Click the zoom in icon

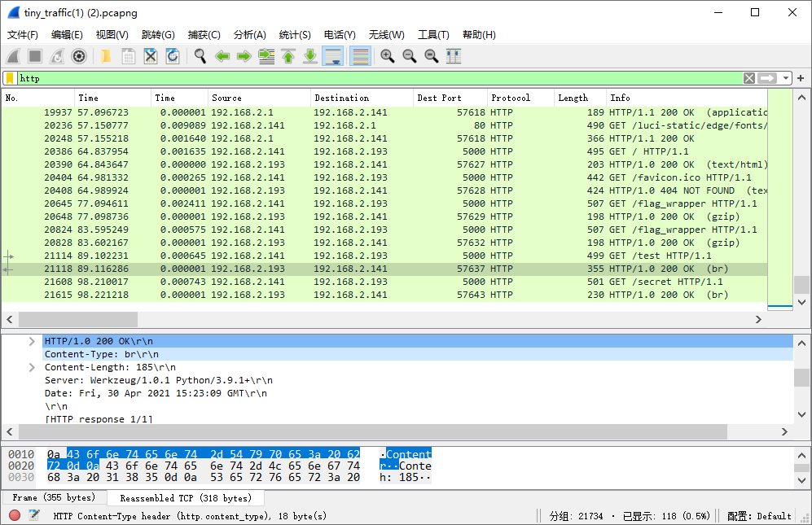tap(388, 56)
